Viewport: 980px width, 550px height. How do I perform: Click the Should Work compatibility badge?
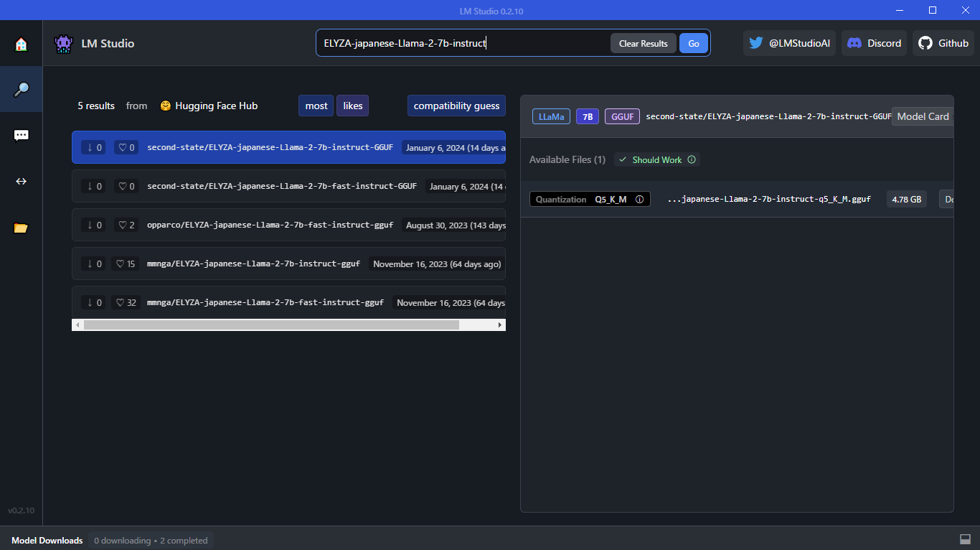click(656, 159)
